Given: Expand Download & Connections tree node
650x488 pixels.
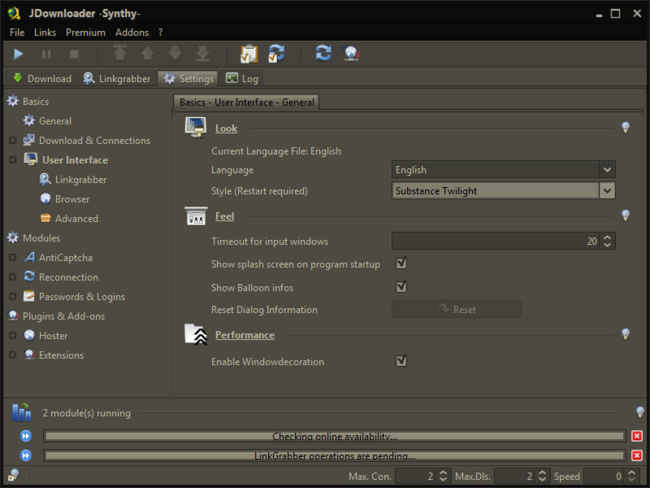Looking at the screenshot, I should tap(12, 141).
